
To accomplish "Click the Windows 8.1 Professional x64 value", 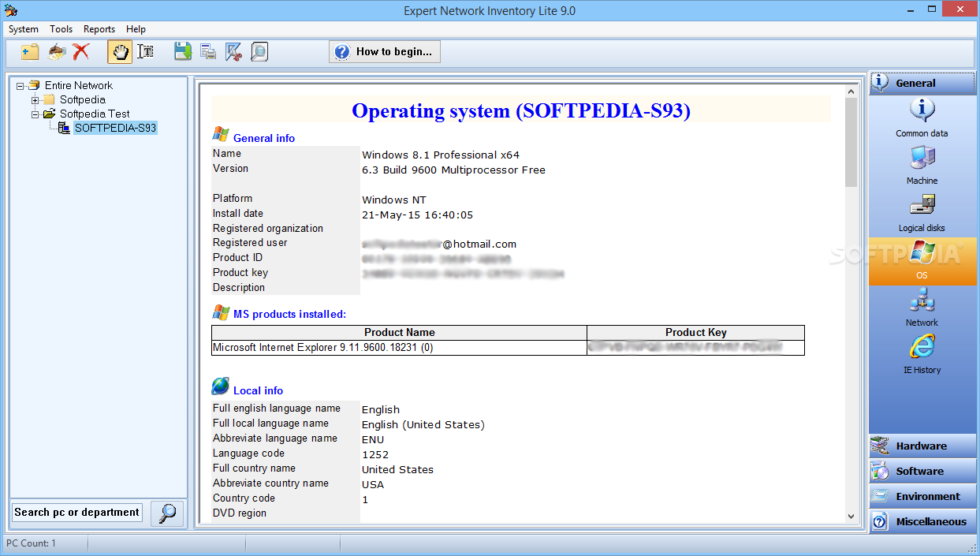I will (x=441, y=155).
